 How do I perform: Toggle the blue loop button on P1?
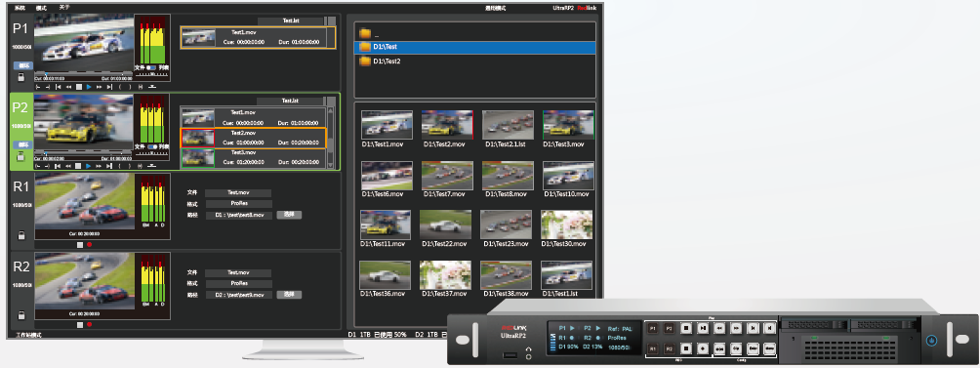pyautogui.click(x=23, y=65)
